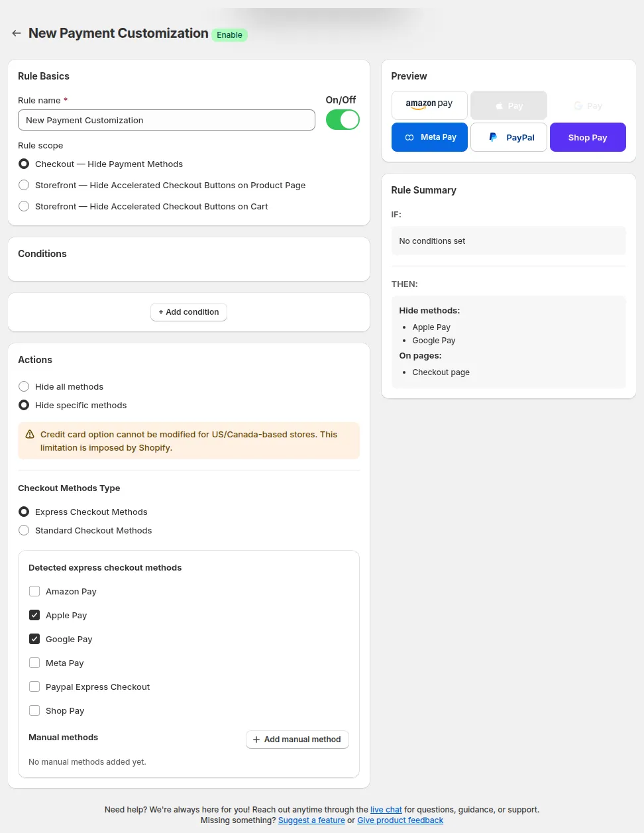Open the Suggest a feature link
This screenshot has width=644, height=833.
[x=311, y=820]
